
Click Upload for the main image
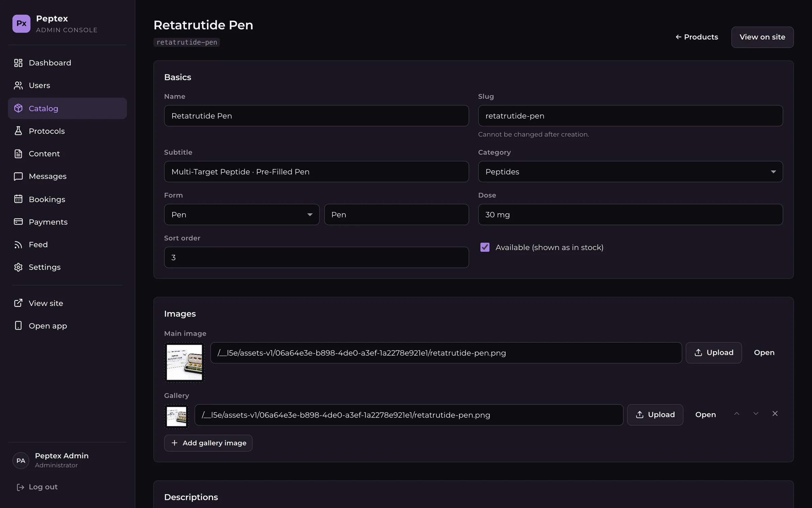coord(714,353)
